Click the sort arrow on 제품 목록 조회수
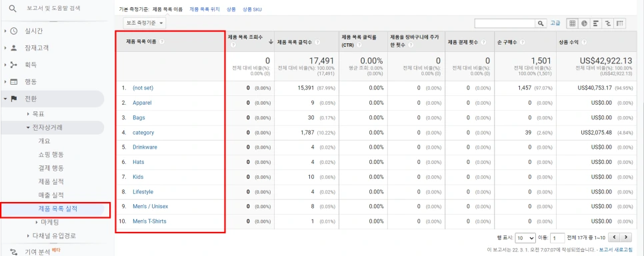 271,41
